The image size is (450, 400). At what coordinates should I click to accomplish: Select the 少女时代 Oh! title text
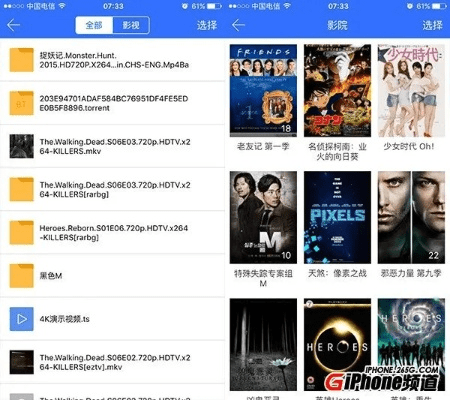409,146
